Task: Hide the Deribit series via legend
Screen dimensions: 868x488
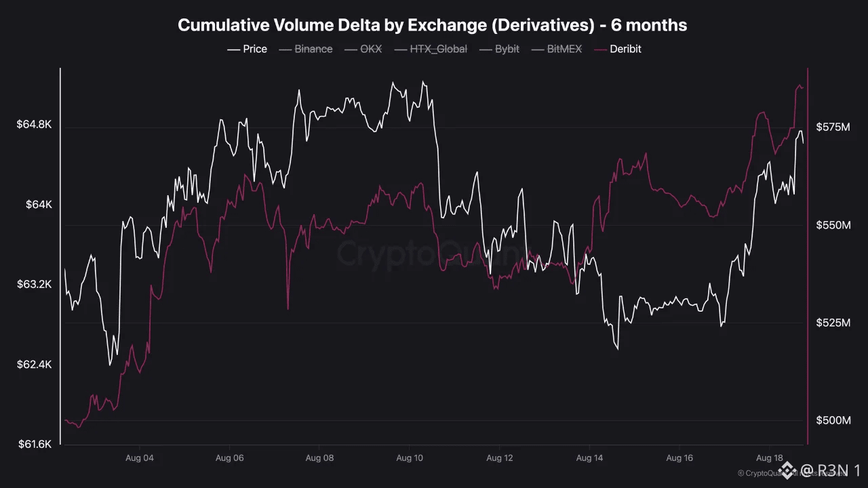Action: pos(617,49)
